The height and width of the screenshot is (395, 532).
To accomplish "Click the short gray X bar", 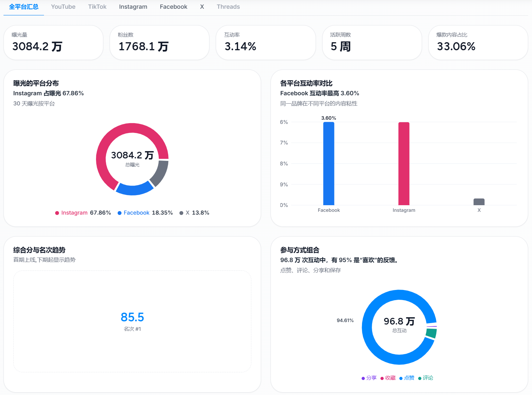I will (x=479, y=202).
